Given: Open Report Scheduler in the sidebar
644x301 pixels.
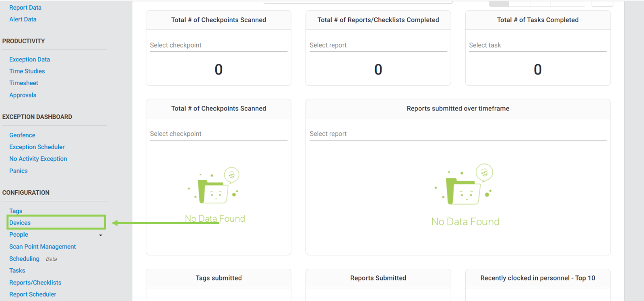Looking at the screenshot, I should 33,294.
